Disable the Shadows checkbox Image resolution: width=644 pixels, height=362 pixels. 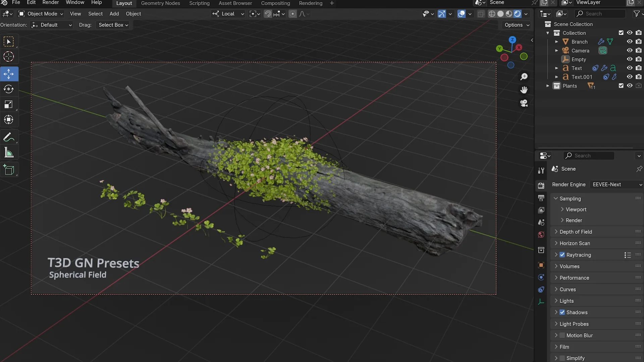click(562, 312)
